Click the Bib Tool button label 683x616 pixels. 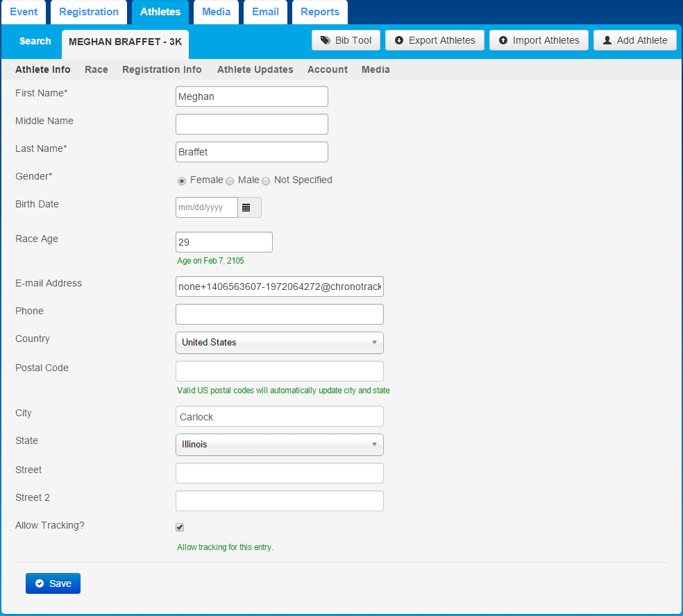353,40
